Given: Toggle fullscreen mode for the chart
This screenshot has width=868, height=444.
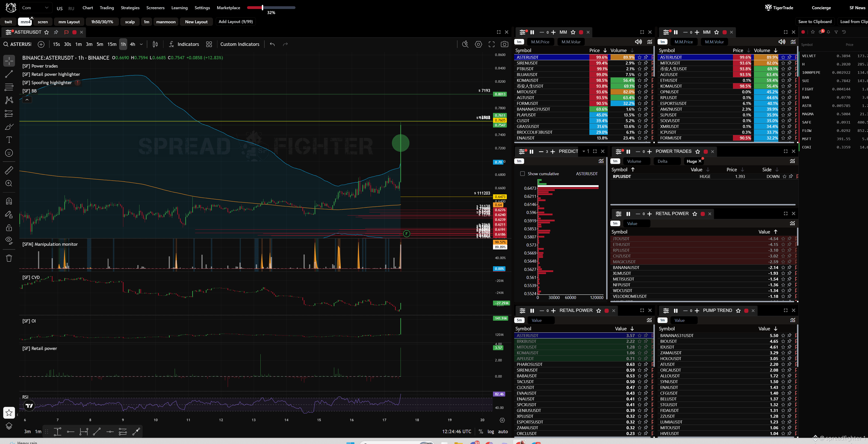Looking at the screenshot, I should click(492, 44).
